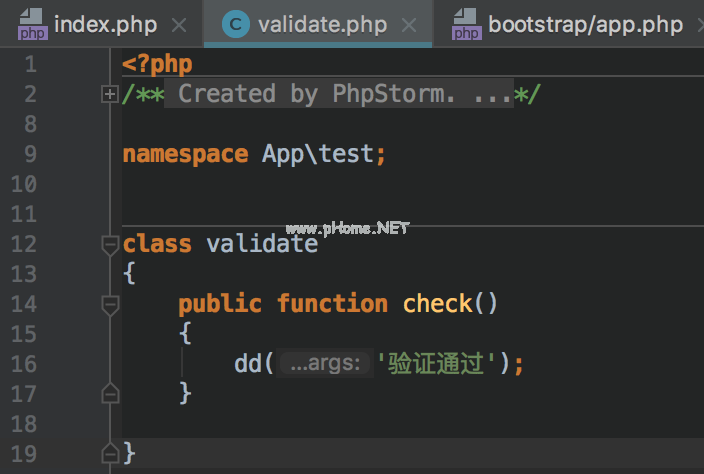Click the PHP file icon on index.php tab
This screenshot has height=474, width=704.
(x=32, y=25)
